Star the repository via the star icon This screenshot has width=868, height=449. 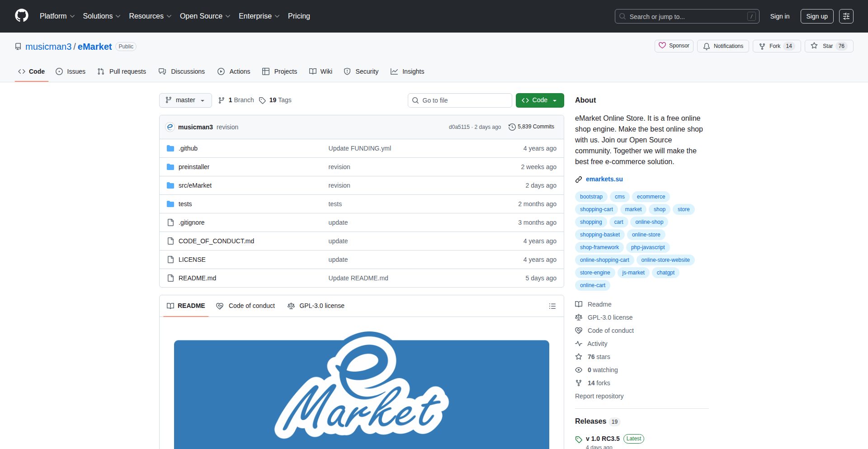pos(814,46)
